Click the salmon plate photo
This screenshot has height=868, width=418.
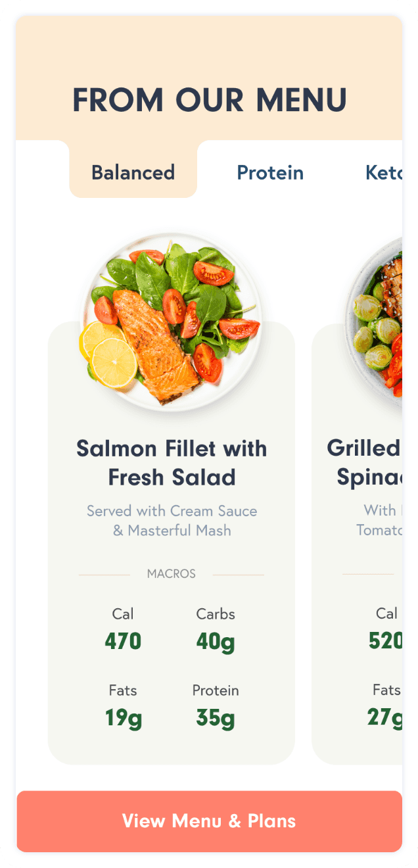[x=171, y=324]
